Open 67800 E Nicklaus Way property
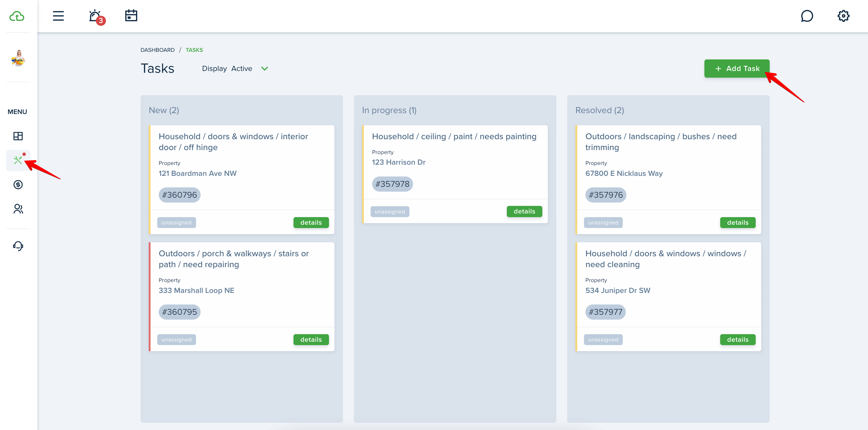 tap(624, 173)
